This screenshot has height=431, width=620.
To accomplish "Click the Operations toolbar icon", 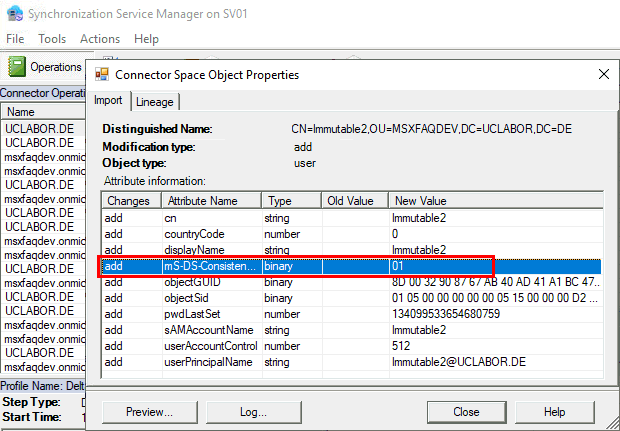I will point(17,67).
